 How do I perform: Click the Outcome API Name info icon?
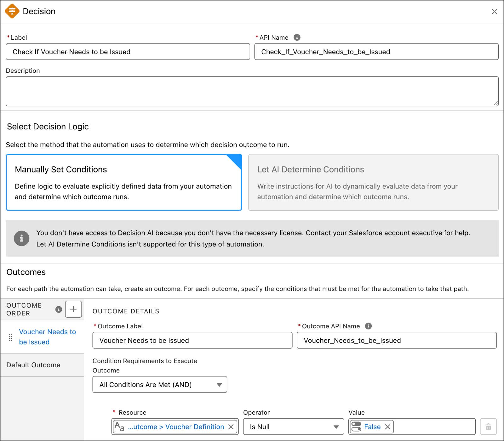click(x=368, y=326)
